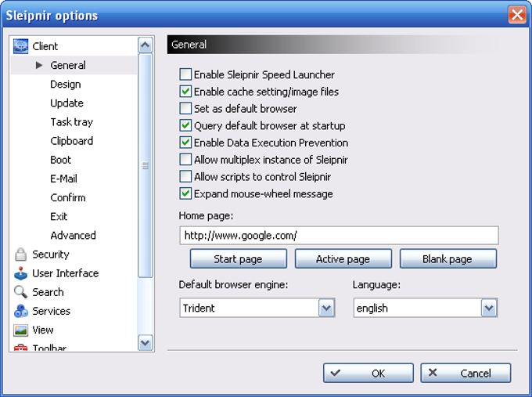Open E-Mail settings
This screenshot has width=532, height=397.
pos(64,179)
